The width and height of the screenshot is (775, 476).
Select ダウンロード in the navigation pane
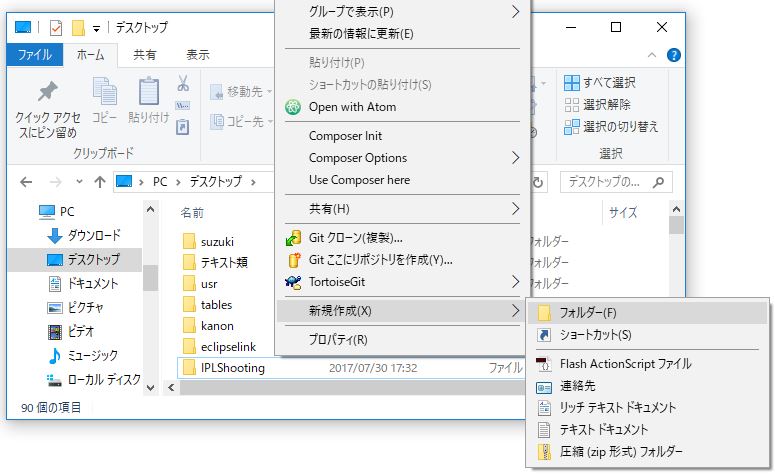pos(83,235)
